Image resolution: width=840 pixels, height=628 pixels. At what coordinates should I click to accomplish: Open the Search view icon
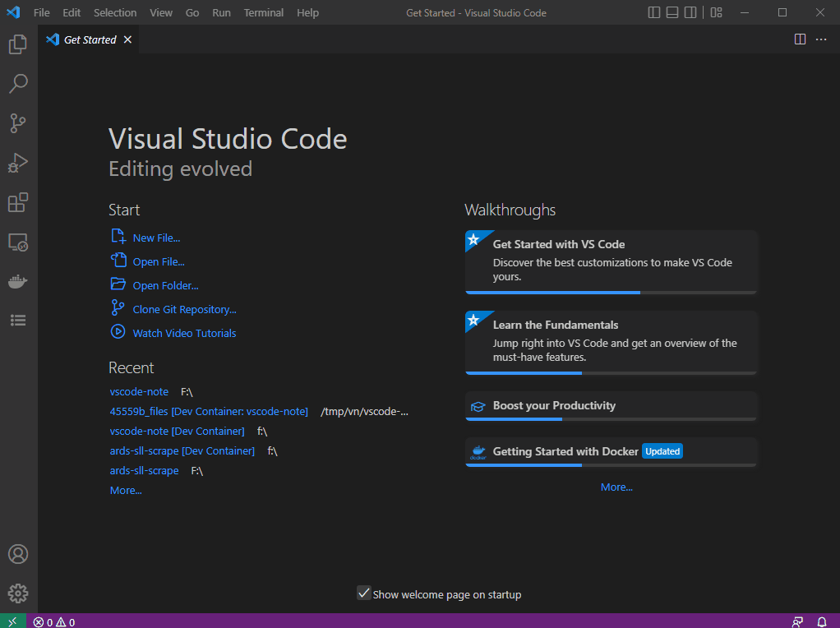(18, 84)
